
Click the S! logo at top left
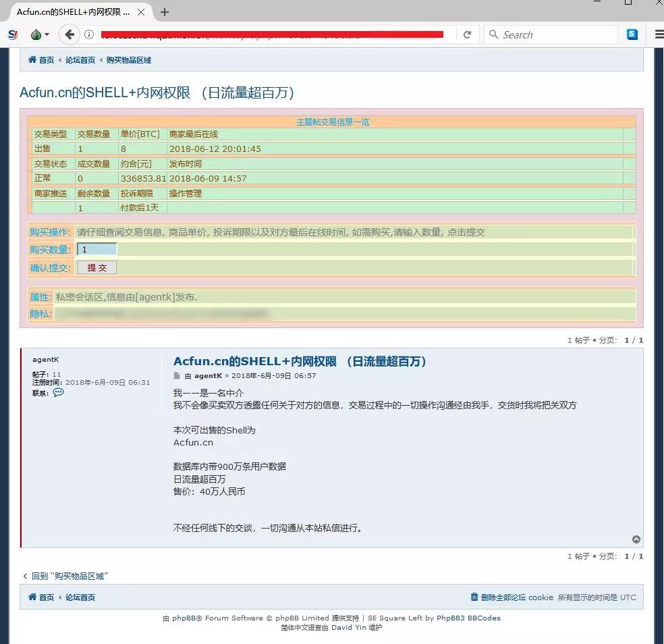[x=12, y=34]
